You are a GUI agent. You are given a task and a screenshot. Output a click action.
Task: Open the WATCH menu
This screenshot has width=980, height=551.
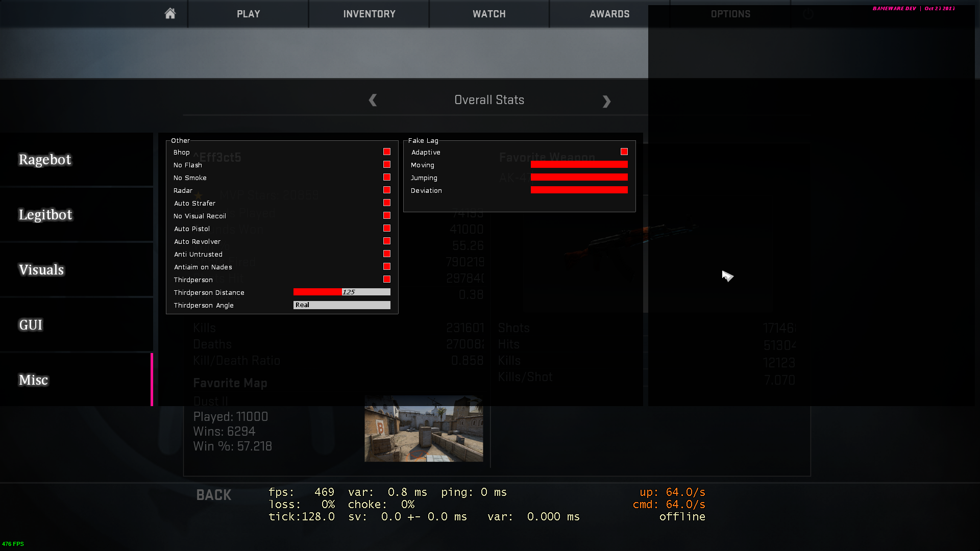[x=489, y=14]
